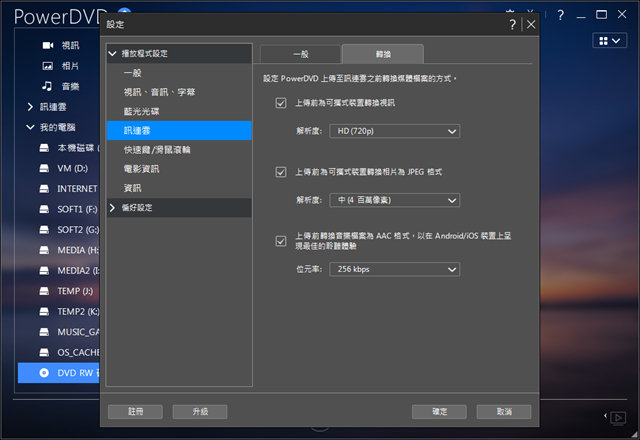Confirm settings with the 確定 button
Image resolution: width=640 pixels, height=440 pixels.
click(439, 411)
